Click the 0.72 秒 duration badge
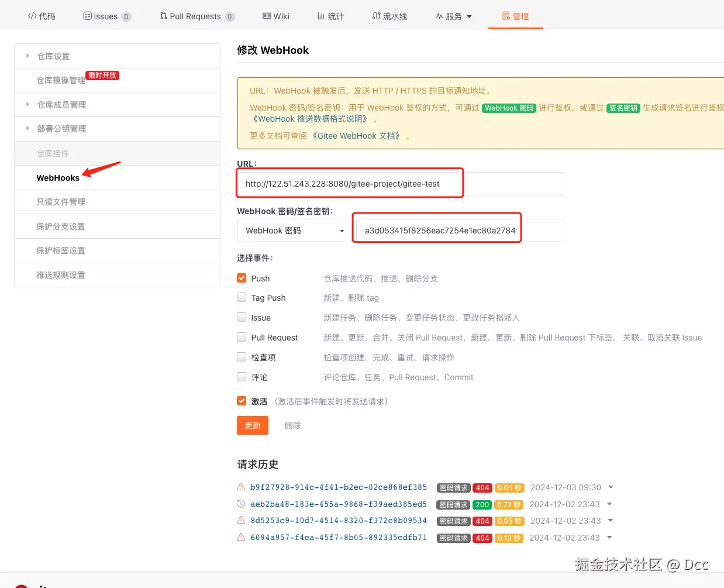 [x=509, y=504]
